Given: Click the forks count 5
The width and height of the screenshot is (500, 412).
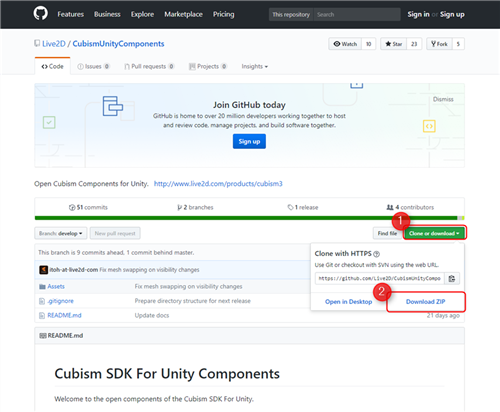Looking at the screenshot, I should pyautogui.click(x=458, y=44).
